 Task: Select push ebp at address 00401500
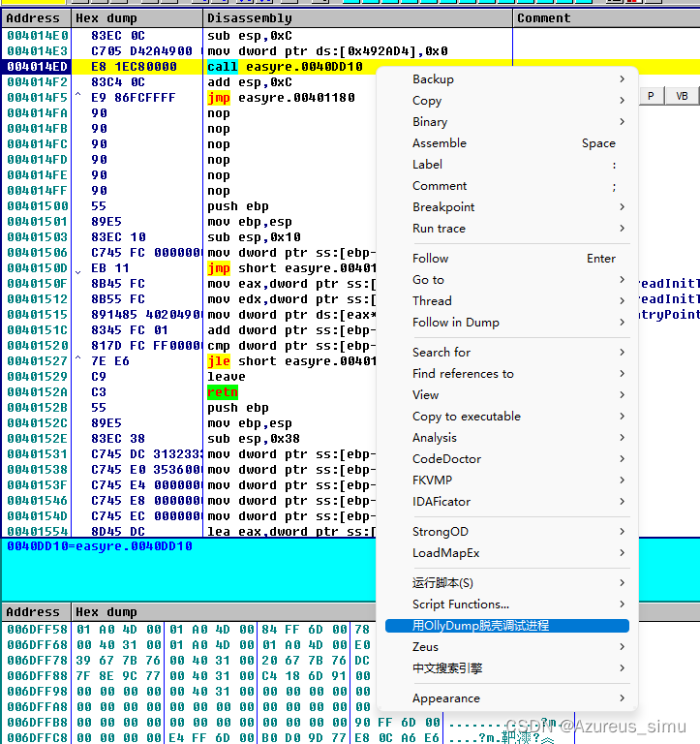click(238, 206)
